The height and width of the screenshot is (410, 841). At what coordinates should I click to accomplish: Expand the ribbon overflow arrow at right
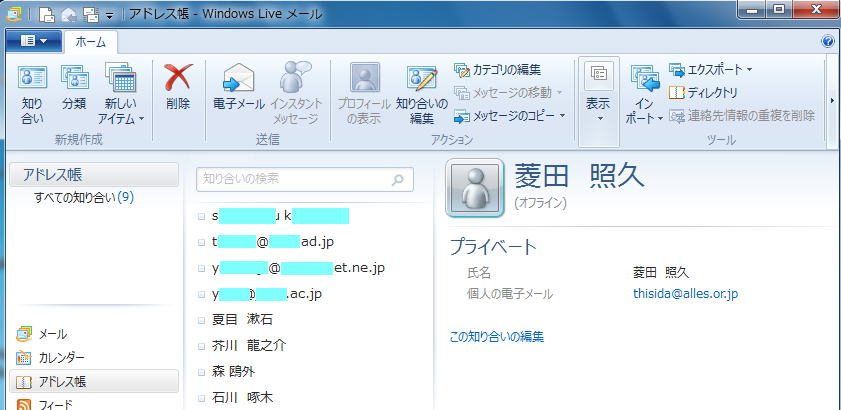(832, 100)
